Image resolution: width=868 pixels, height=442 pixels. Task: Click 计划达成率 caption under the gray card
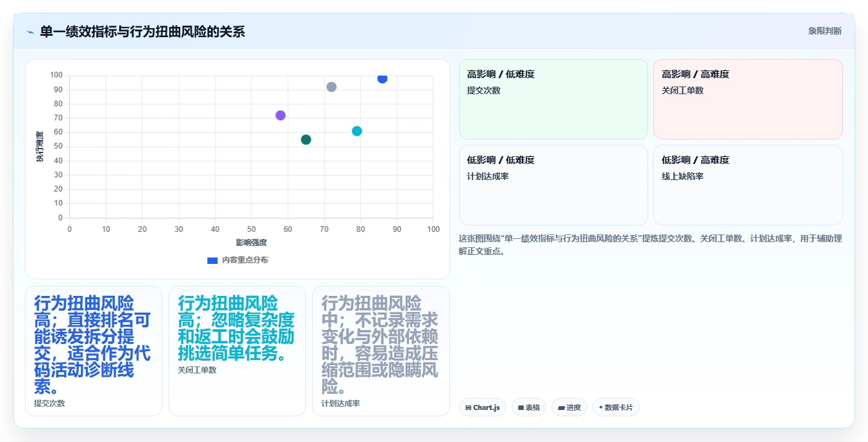point(340,404)
